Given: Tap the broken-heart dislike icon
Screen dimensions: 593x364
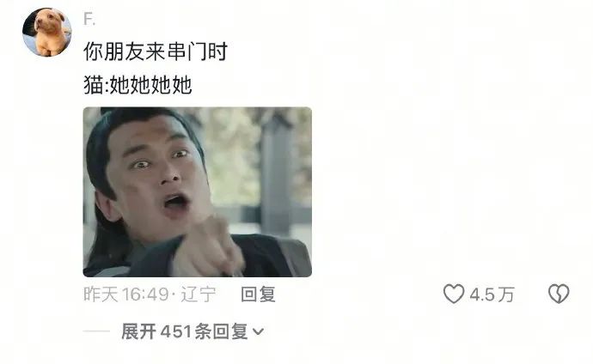Looking at the screenshot, I should 559,294.
